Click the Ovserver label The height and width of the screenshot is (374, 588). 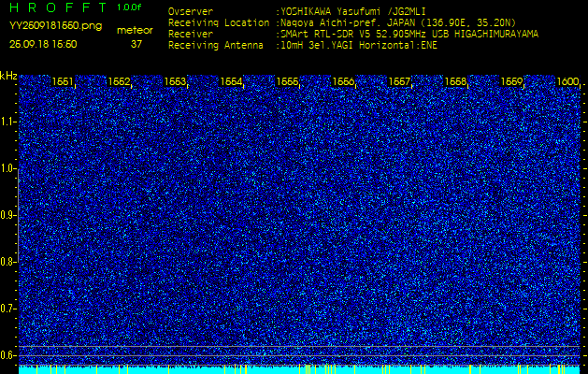click(191, 11)
